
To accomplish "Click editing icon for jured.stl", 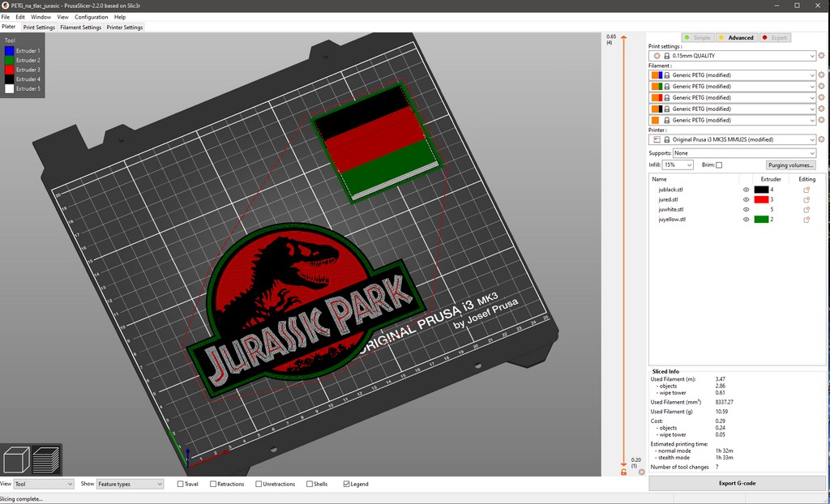I will pyautogui.click(x=806, y=199).
